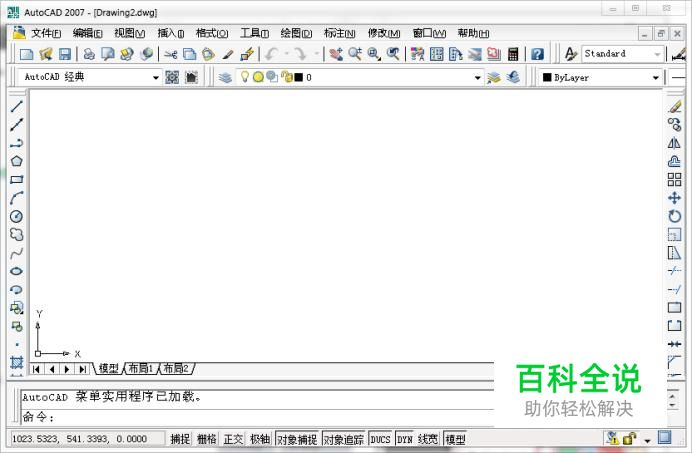692x453 pixels.
Task: Select the Erase modify tool
Action: click(674, 106)
